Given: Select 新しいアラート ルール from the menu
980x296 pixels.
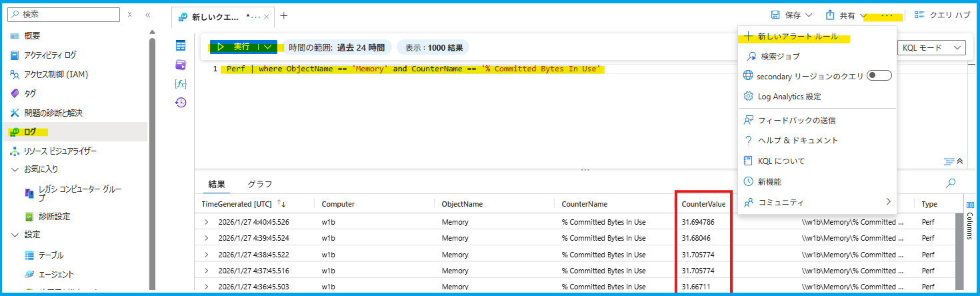Looking at the screenshot, I should [797, 37].
